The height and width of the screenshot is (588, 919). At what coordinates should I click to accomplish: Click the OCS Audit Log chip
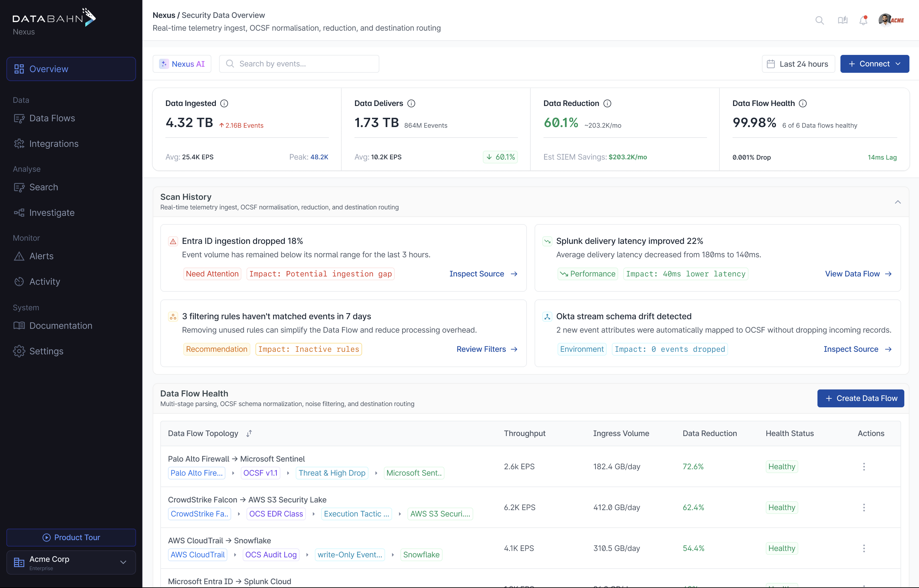tap(271, 555)
